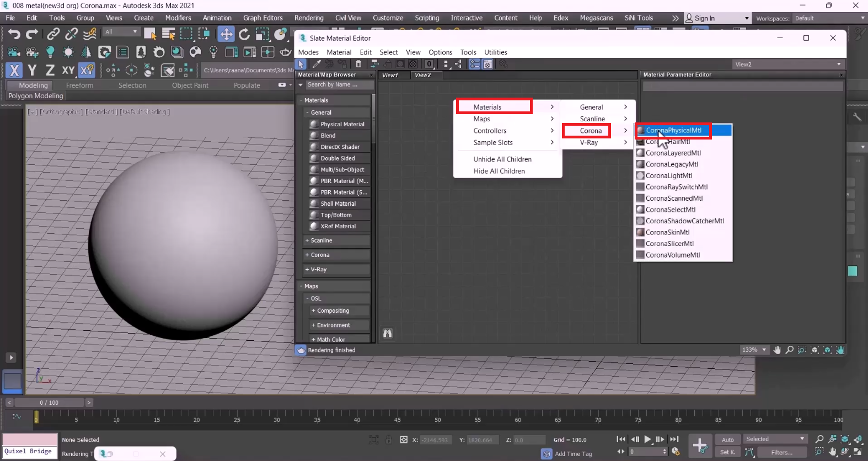Screen dimensions: 868x461
Task: Choose CoronaLayeredMtl in the submenu
Action: tap(683, 153)
